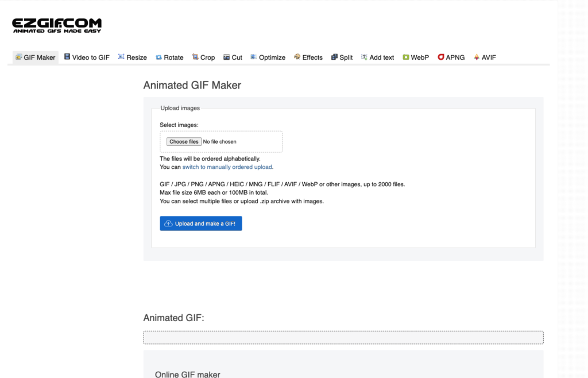The width and height of the screenshot is (588, 378).
Task: Click the Resize tool icon
Action: [x=121, y=57]
